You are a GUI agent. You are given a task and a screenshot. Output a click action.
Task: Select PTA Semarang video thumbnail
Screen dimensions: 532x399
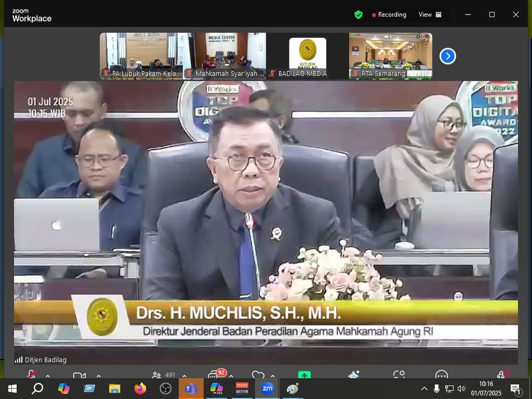coord(390,56)
